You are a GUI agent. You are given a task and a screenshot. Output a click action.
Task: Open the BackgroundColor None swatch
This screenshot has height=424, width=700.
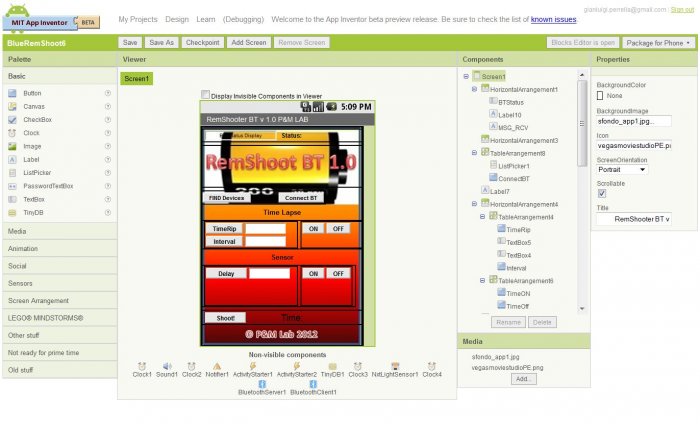(x=600, y=96)
